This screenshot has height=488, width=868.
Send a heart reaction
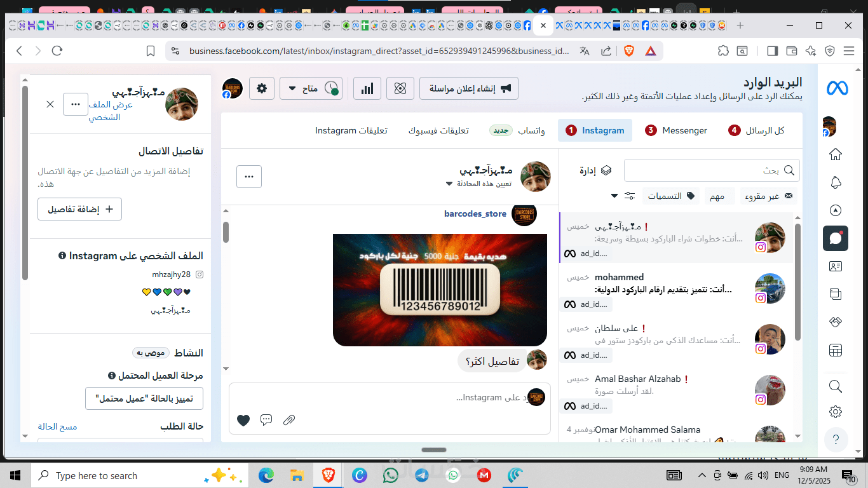click(243, 420)
